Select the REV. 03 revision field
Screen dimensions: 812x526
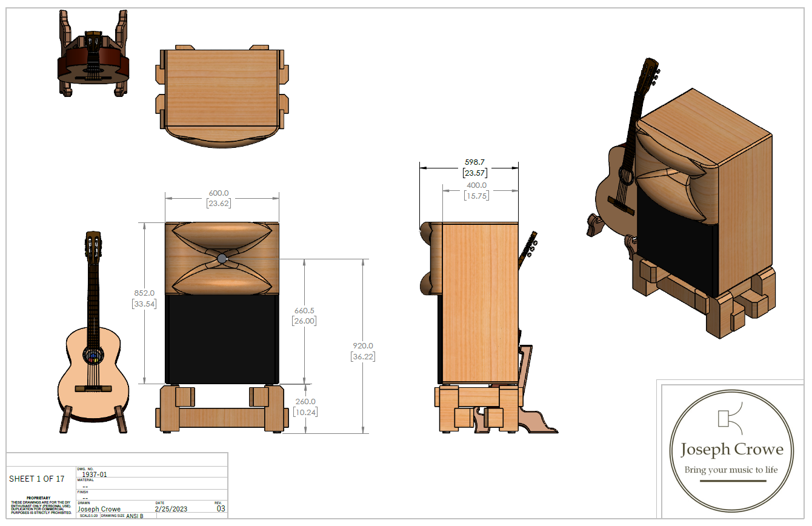pyautogui.click(x=221, y=508)
